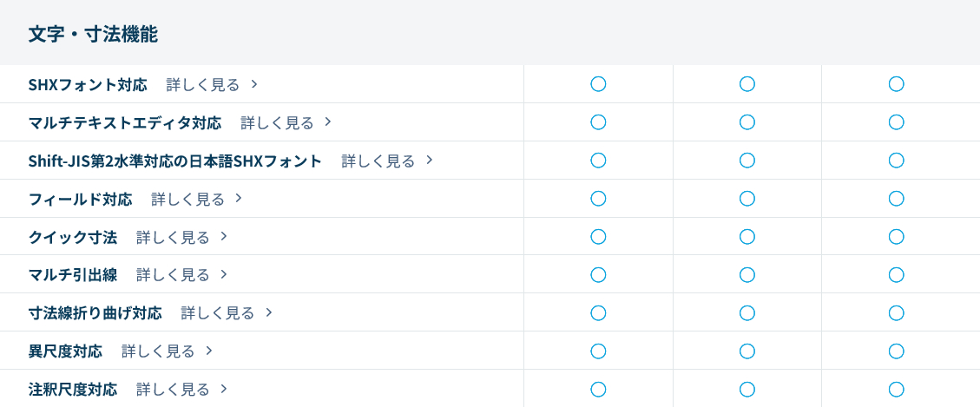Screen dimensions: 980x407
Task: Click first column circle for SHXフォント対応
Action: [x=598, y=84]
